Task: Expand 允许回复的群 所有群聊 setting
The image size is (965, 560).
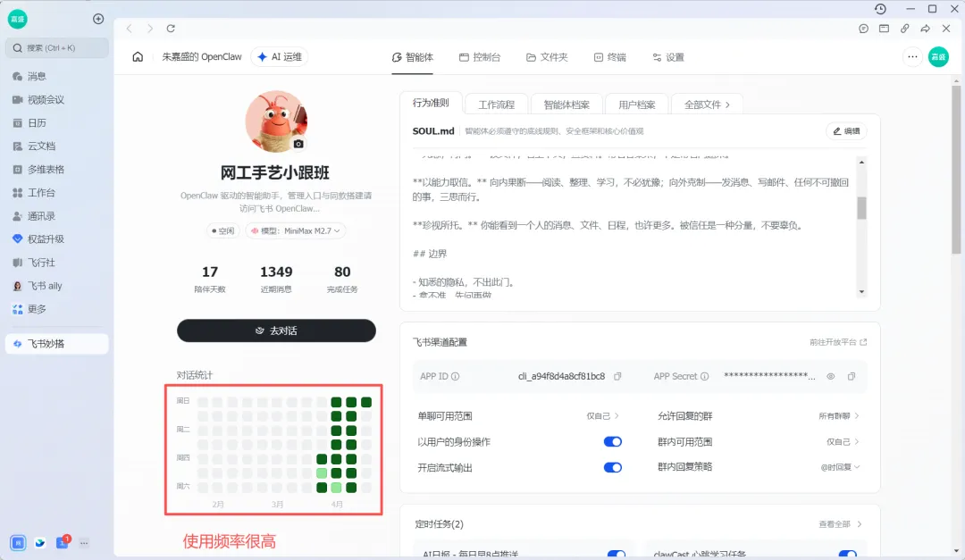Action: (839, 416)
